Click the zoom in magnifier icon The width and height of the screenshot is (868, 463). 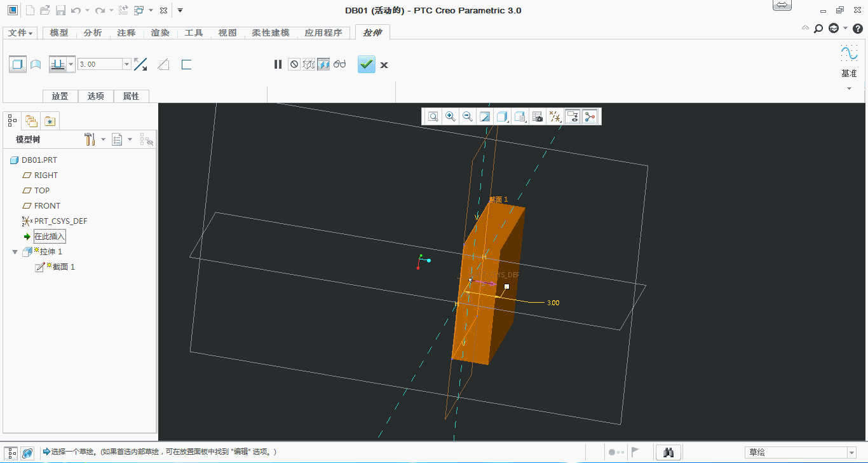pyautogui.click(x=451, y=116)
